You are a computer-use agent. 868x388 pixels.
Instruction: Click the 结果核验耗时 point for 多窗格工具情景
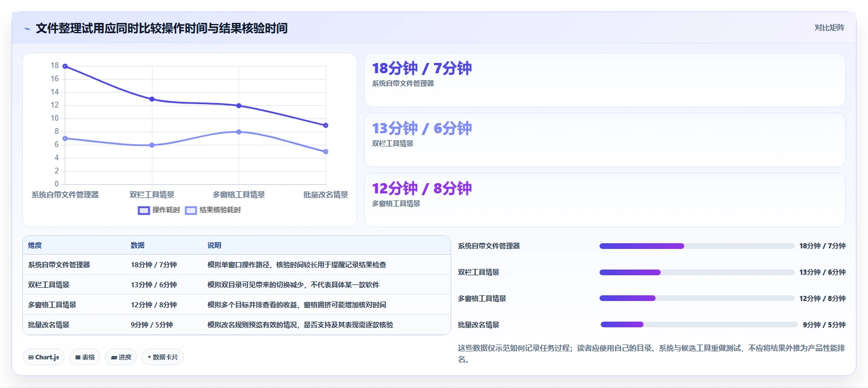(239, 132)
